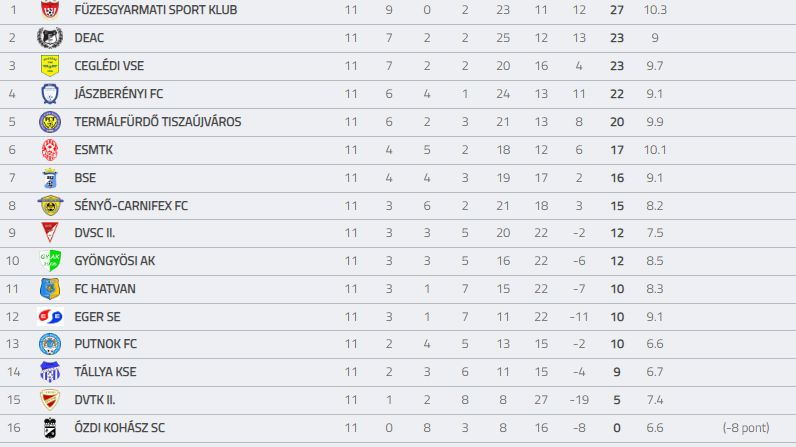Image resolution: width=796 pixels, height=447 pixels.
Task: Click the Ózdi Kohász SC black logo
Action: pos(50,428)
